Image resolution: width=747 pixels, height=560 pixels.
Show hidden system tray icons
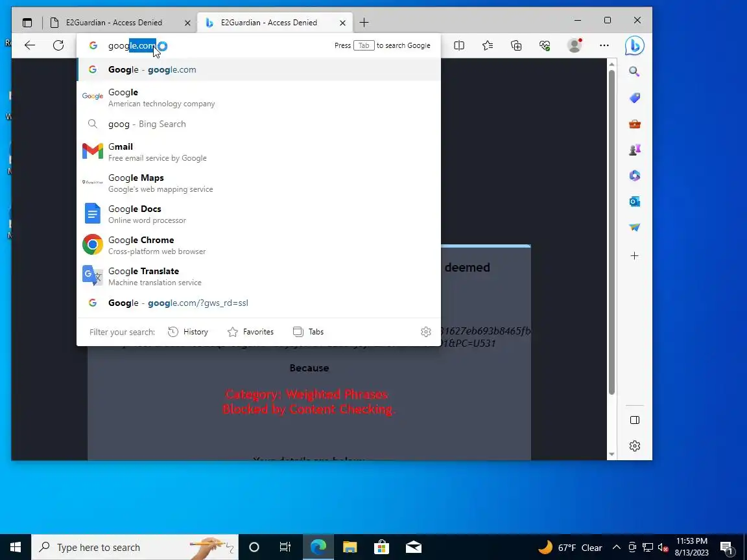pos(617,547)
